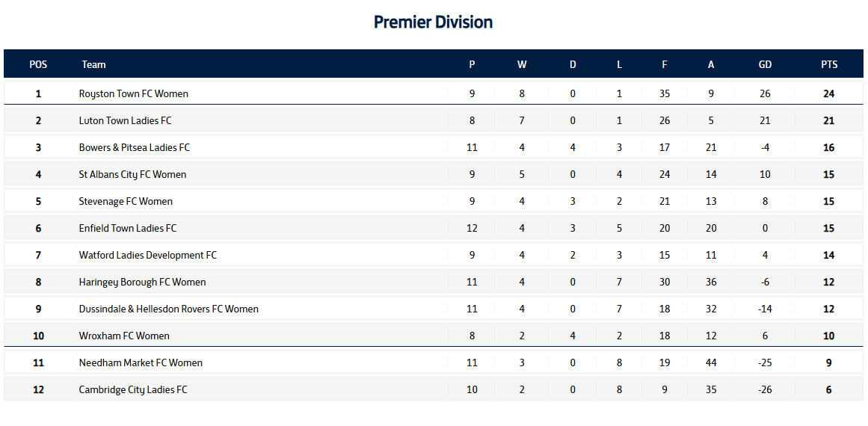Viewport: 868px width, 426px height.
Task: Open Watford Ladies Development FC
Action: coord(147,255)
